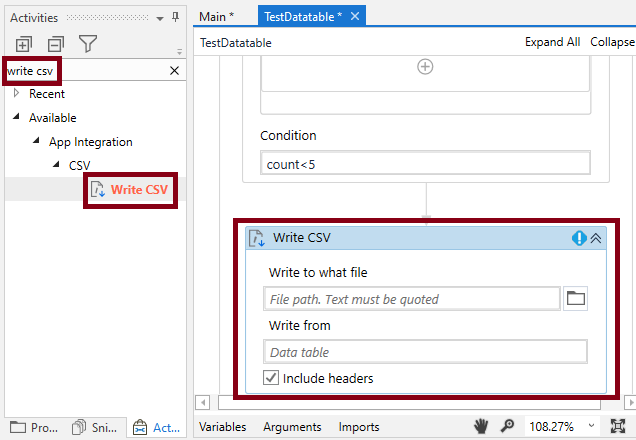Expand the Recent tree node
This screenshot has width=636, height=440.
[x=16, y=93]
